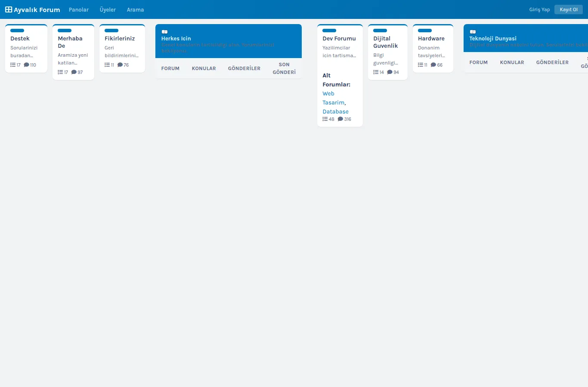Click the Giriş Yap link

(539, 9)
